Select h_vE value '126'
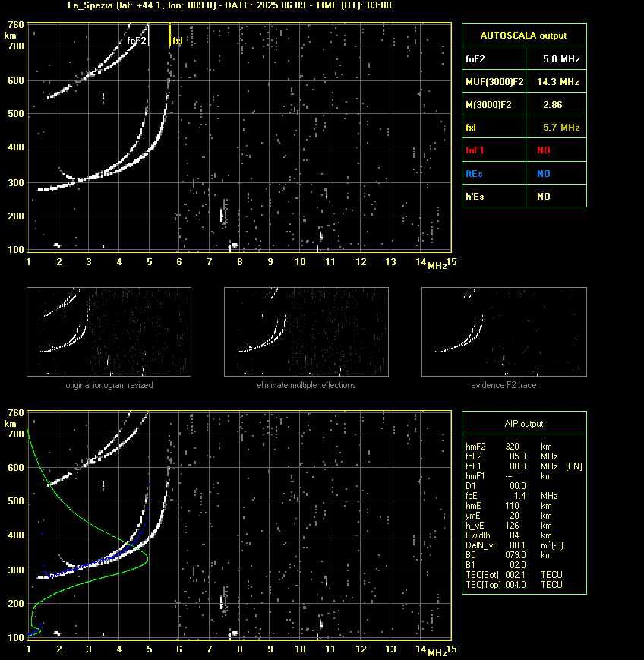 (513, 526)
